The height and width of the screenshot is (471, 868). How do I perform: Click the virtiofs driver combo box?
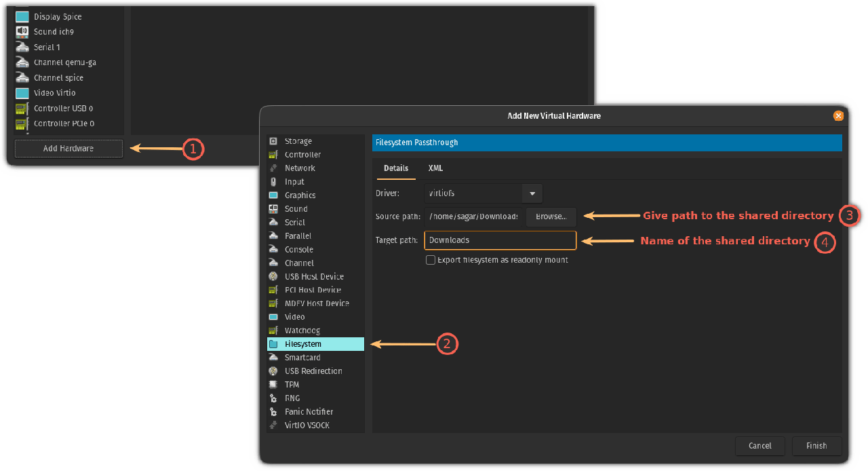(473, 193)
